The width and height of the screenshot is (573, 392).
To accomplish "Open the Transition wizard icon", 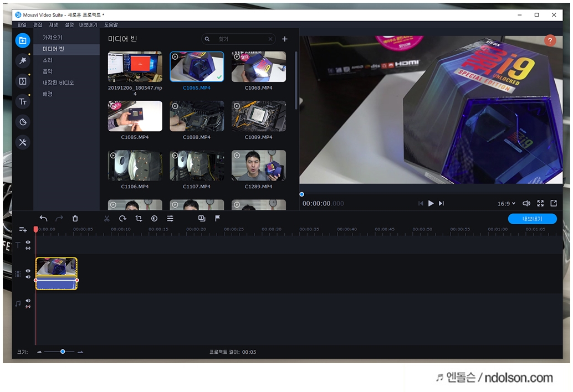I will pyautogui.click(x=202, y=218).
